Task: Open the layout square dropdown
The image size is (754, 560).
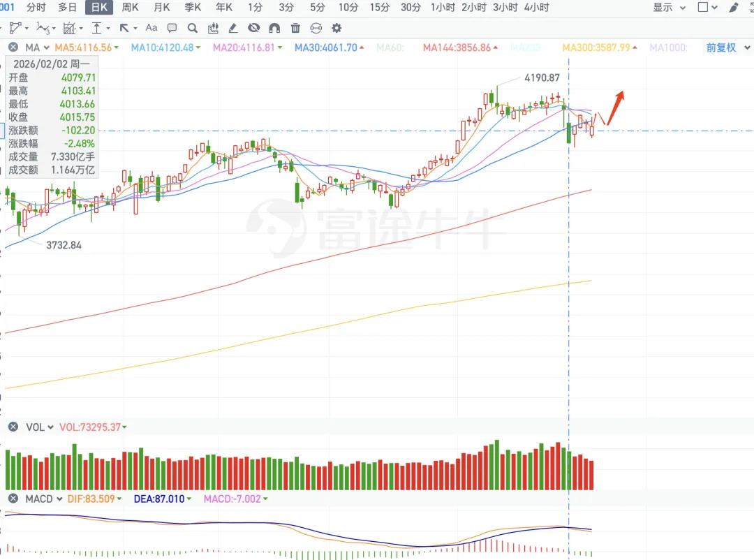Action: (707, 7)
